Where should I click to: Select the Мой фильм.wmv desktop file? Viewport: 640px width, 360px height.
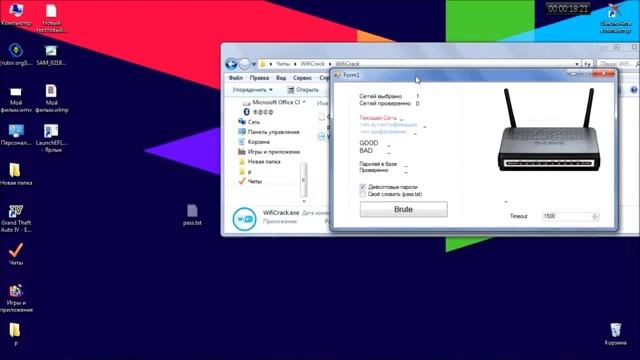(x=16, y=98)
